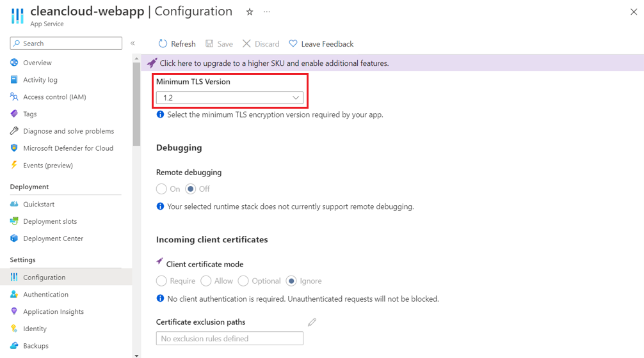Open the Minimum TLS Version dropdown
This screenshot has height=358, width=644.
pos(230,98)
